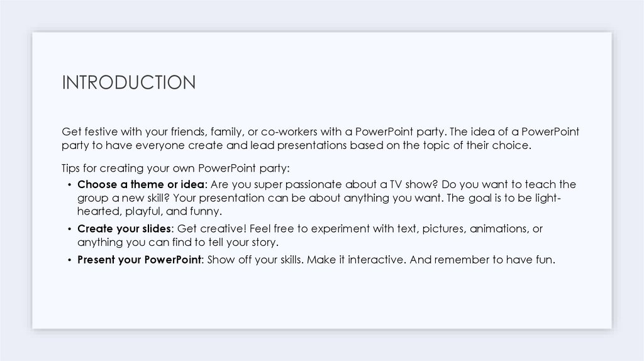Click the bullet before "Create your slides"
This screenshot has width=644, height=361.
(x=69, y=229)
